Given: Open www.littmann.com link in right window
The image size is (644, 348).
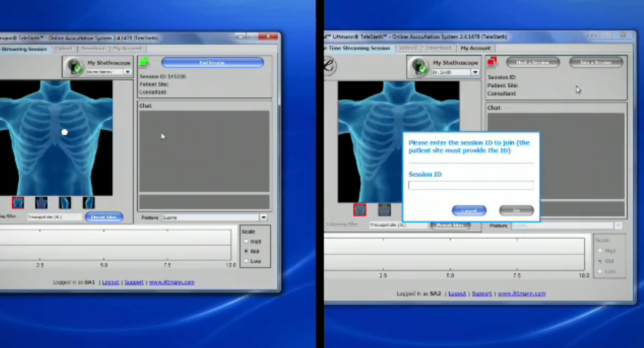Looking at the screenshot, I should (522, 293).
